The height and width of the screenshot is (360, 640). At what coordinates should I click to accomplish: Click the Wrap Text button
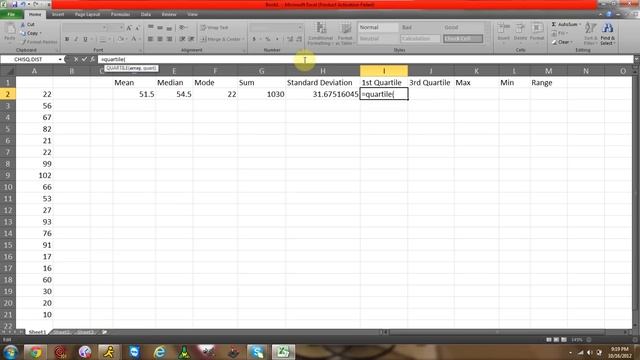click(x=214, y=28)
